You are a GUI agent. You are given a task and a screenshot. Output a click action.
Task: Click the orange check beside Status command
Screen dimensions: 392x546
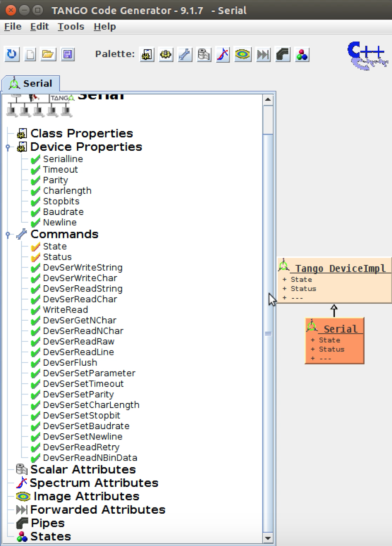click(x=36, y=257)
